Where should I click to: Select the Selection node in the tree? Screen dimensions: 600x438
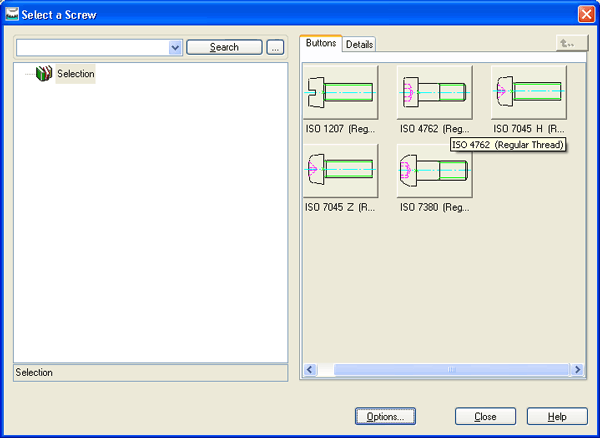pos(75,74)
